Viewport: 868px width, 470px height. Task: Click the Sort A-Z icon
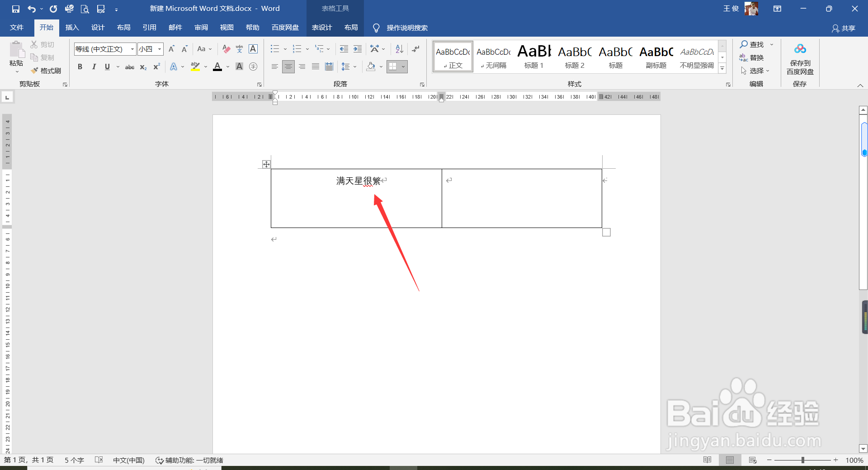tap(399, 49)
